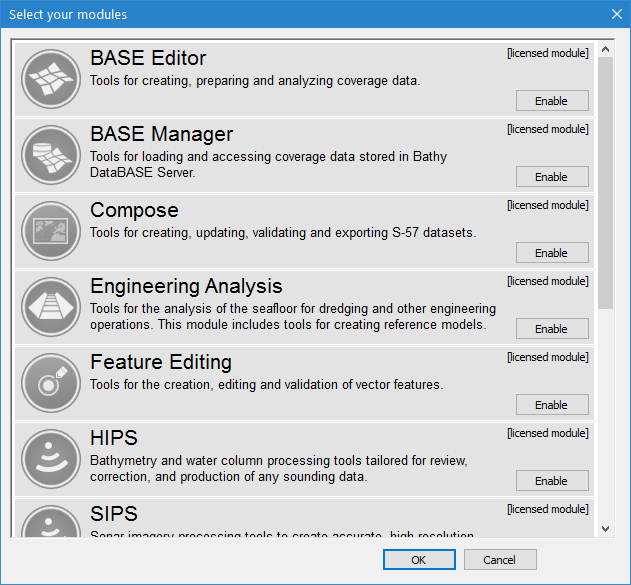631x585 pixels.
Task: Enable the BASE Manager module
Action: click(x=551, y=177)
